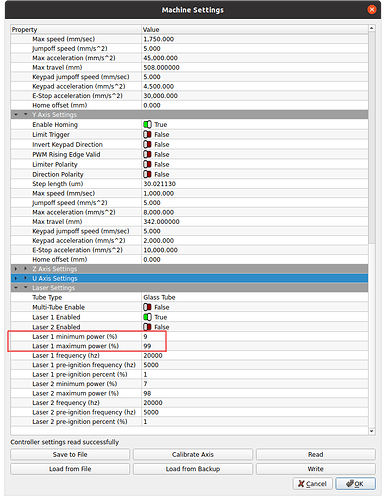Screen dimensions: 385x500
Task: Write settings to the controller
Action: pyautogui.click(x=315, y=469)
